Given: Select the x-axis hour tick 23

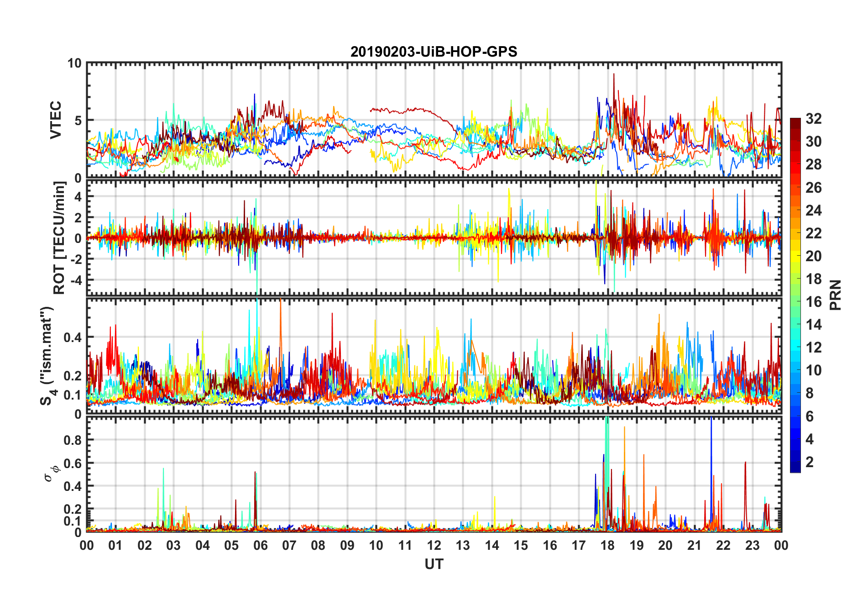Looking at the screenshot, I should (752, 545).
